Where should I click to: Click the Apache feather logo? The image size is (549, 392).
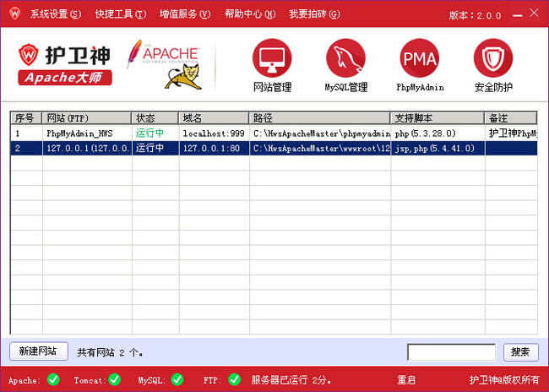pyautogui.click(x=164, y=52)
